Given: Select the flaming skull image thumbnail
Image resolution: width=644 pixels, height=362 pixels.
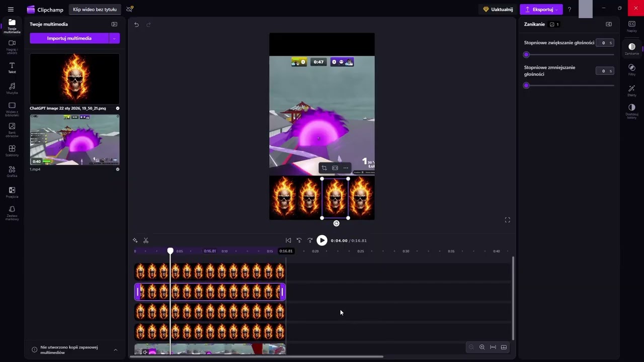Looking at the screenshot, I should pos(74,79).
